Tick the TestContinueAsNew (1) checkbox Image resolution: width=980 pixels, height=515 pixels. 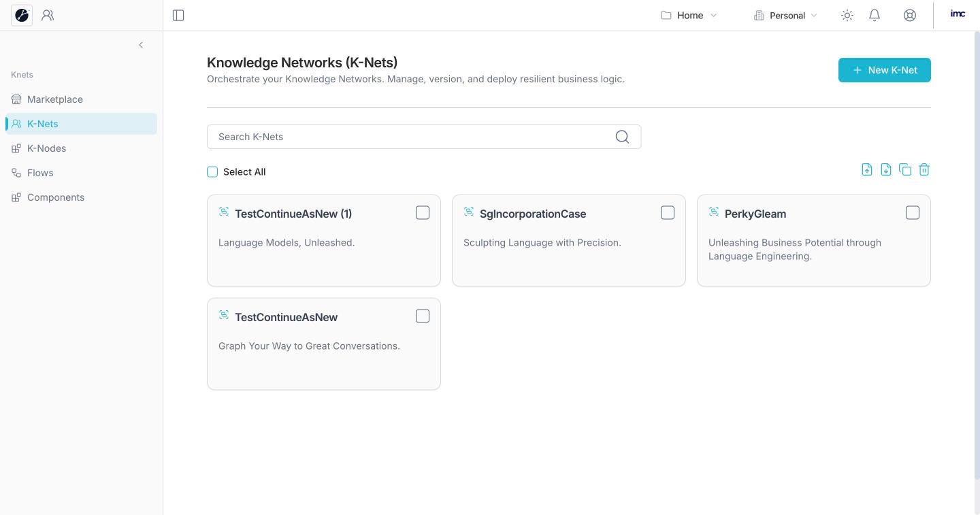click(x=423, y=213)
